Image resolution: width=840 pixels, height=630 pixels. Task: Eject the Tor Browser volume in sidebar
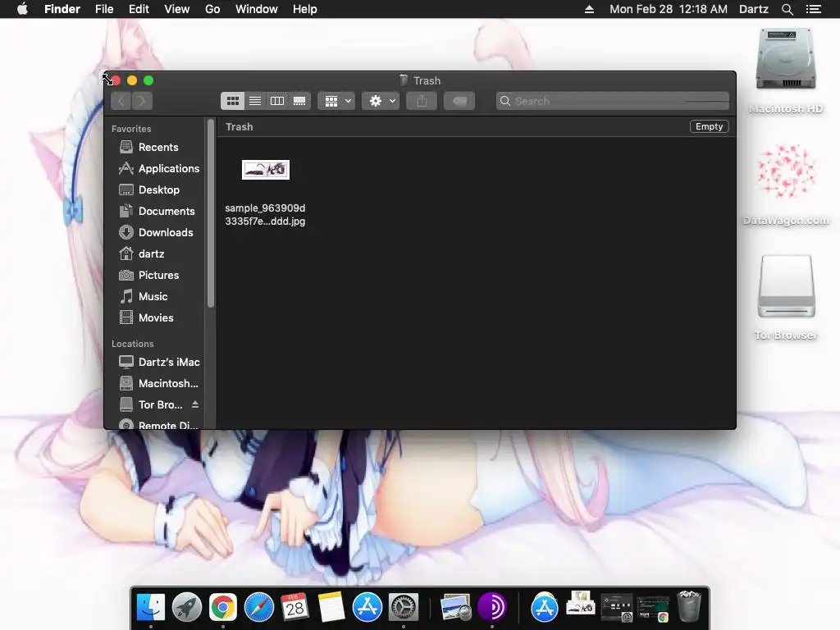click(x=195, y=404)
